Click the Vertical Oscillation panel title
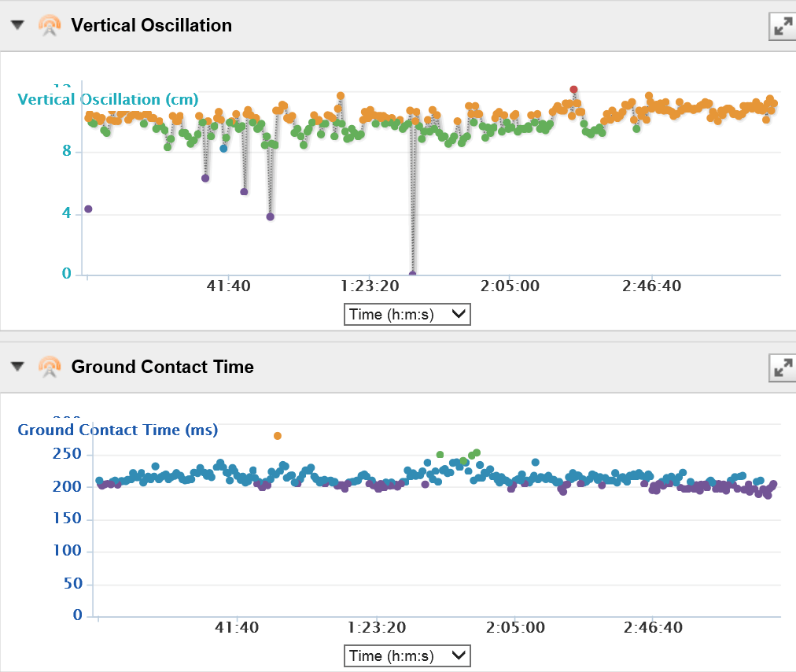796x672 pixels. coord(152,26)
